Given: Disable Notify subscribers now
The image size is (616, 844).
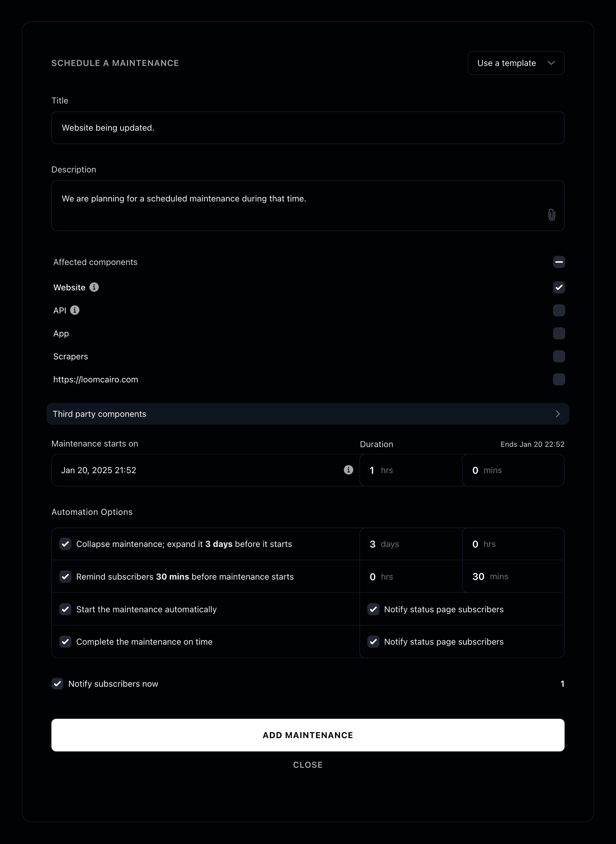Looking at the screenshot, I should [x=57, y=684].
